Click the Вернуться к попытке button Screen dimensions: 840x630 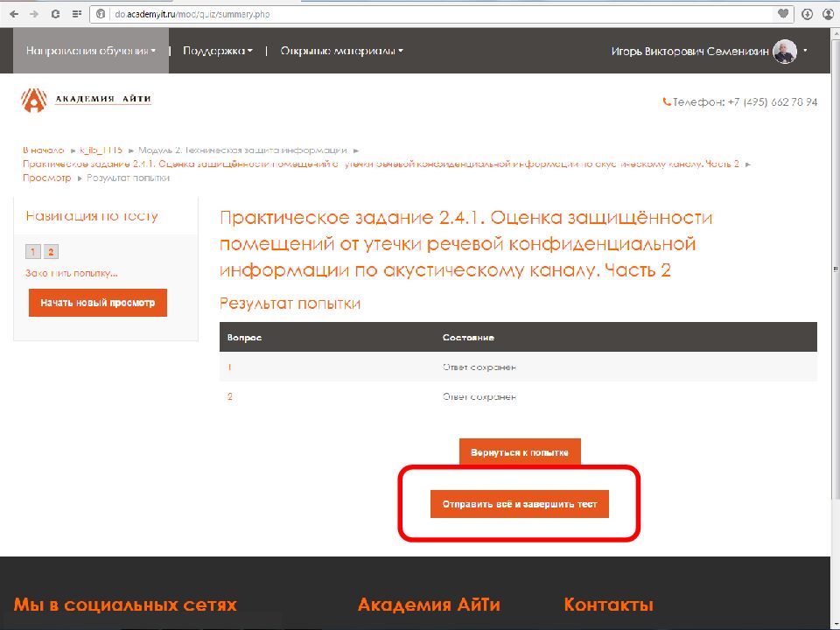point(520,451)
